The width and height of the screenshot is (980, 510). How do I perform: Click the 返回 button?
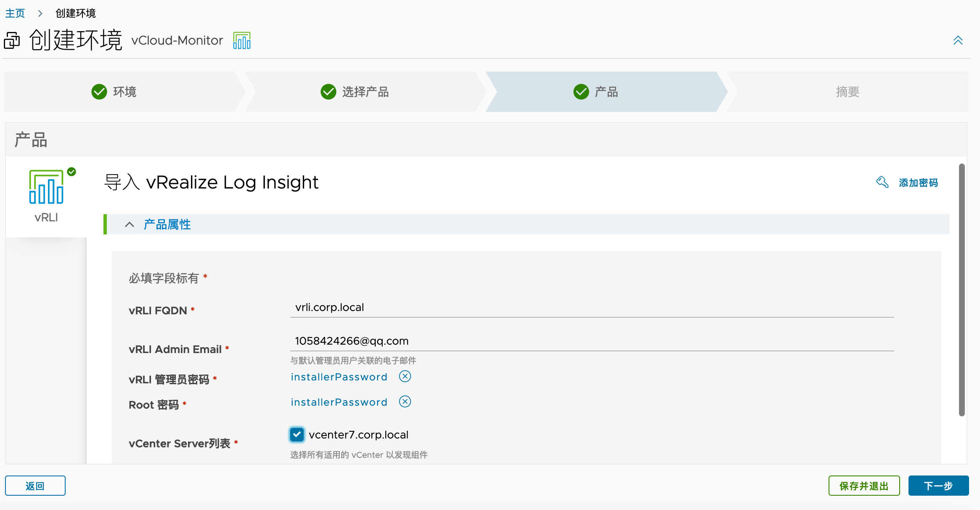[35, 486]
